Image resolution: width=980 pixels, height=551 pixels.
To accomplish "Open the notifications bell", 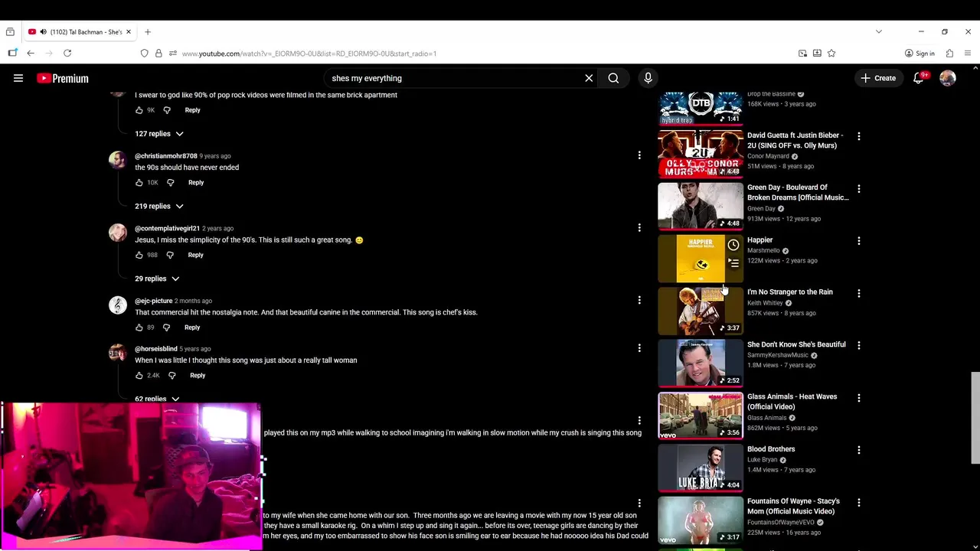I will click(x=918, y=78).
